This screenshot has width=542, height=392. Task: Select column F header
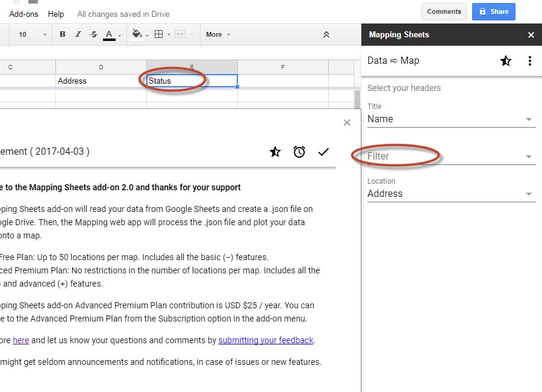283,67
